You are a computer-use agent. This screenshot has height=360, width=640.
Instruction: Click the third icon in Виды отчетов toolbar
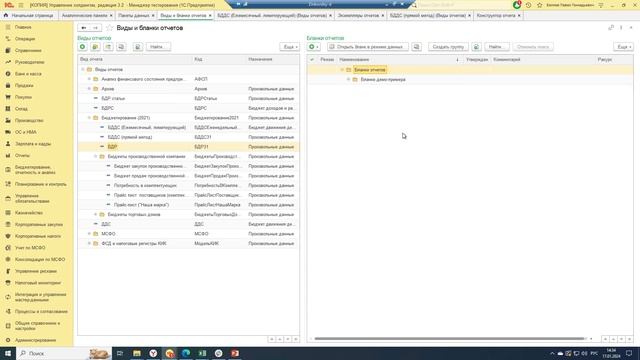click(108, 47)
